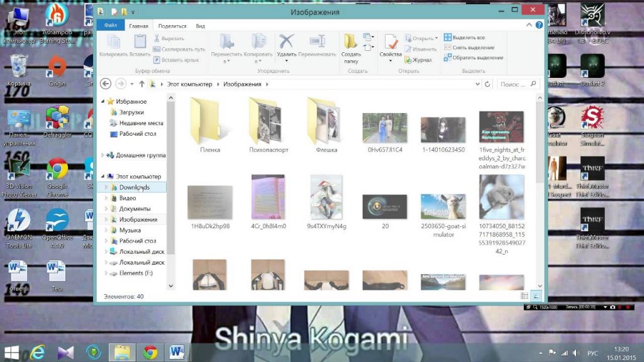The width and height of the screenshot is (644, 362).
Task: Click the Back navigation arrow
Action: 106,84
